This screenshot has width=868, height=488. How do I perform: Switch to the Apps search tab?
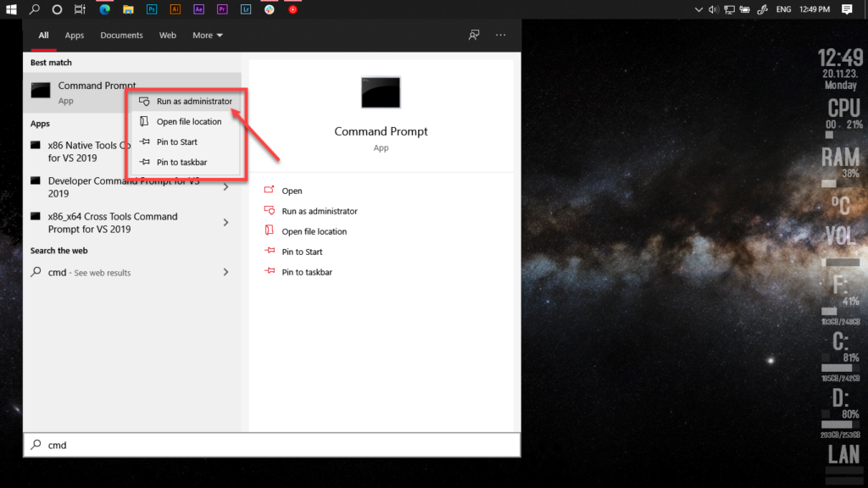tap(75, 36)
